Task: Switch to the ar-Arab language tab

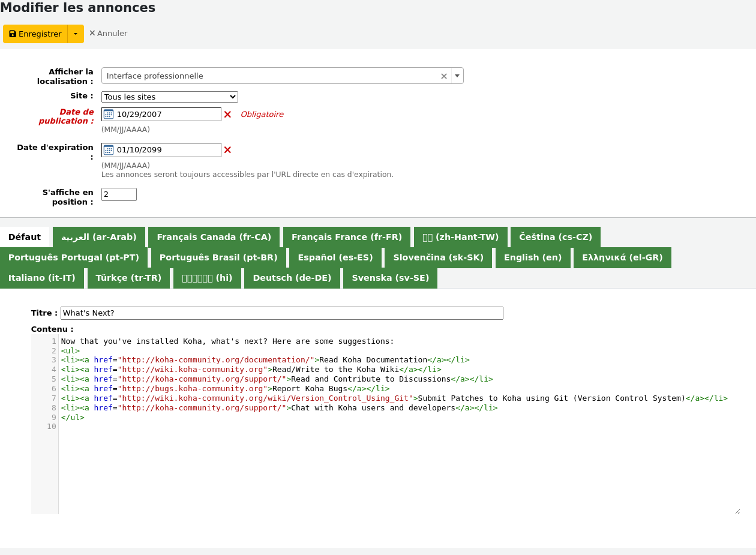Action: [x=99, y=237]
